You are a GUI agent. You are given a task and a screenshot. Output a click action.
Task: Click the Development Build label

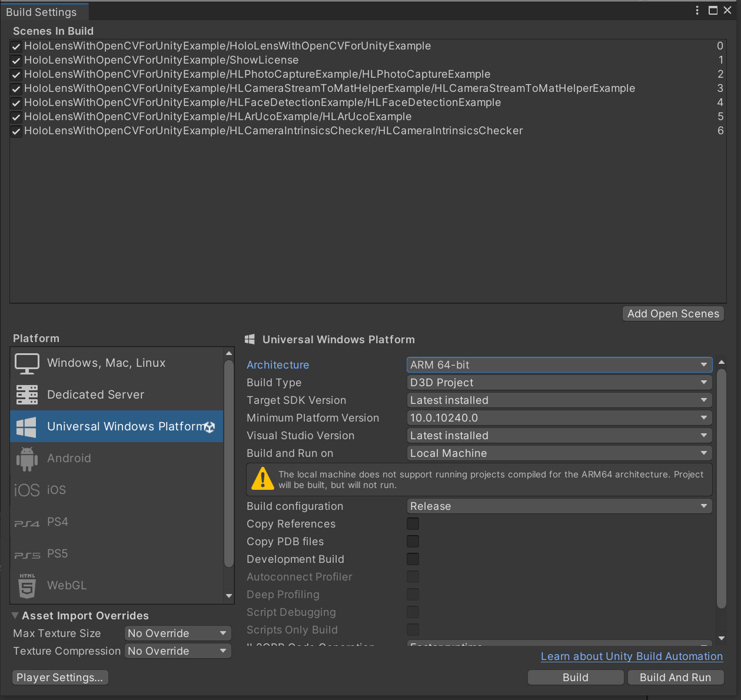pos(295,559)
